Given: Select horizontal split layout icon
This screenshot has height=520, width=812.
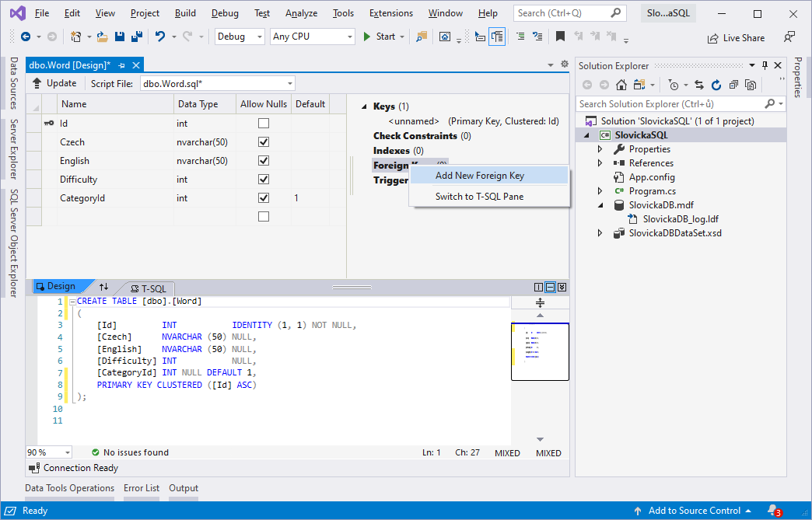Looking at the screenshot, I should (550, 287).
